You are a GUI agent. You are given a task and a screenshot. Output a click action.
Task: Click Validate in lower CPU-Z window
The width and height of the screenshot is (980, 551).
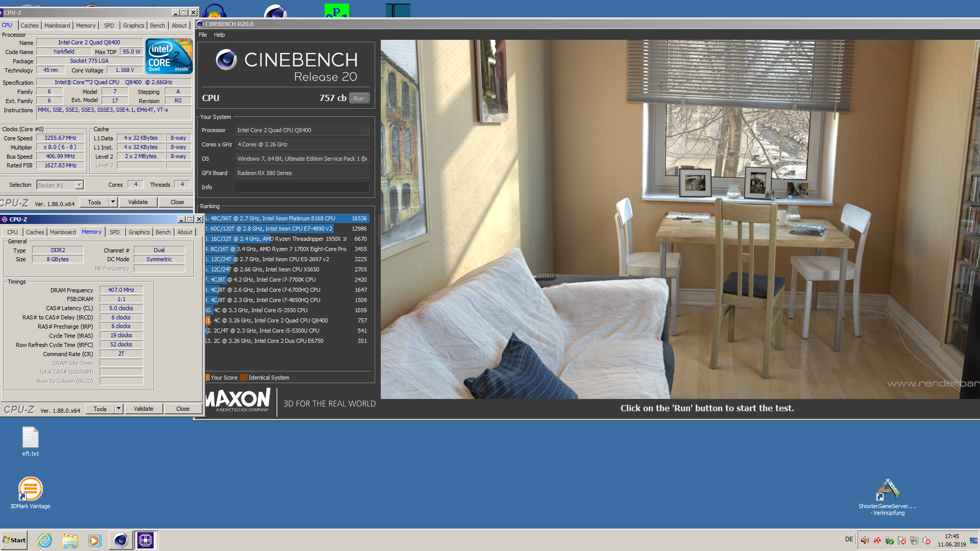coord(143,409)
